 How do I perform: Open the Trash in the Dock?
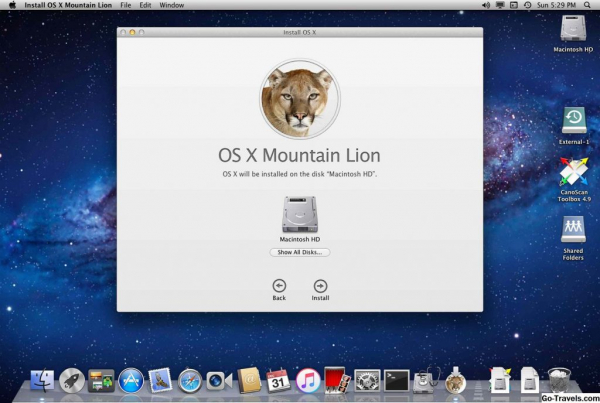point(559,380)
